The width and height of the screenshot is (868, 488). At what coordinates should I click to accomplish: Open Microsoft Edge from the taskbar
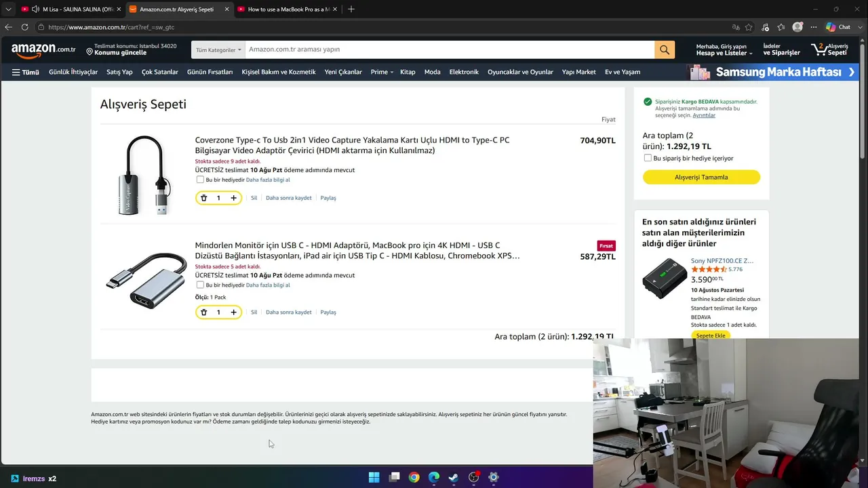(x=434, y=477)
